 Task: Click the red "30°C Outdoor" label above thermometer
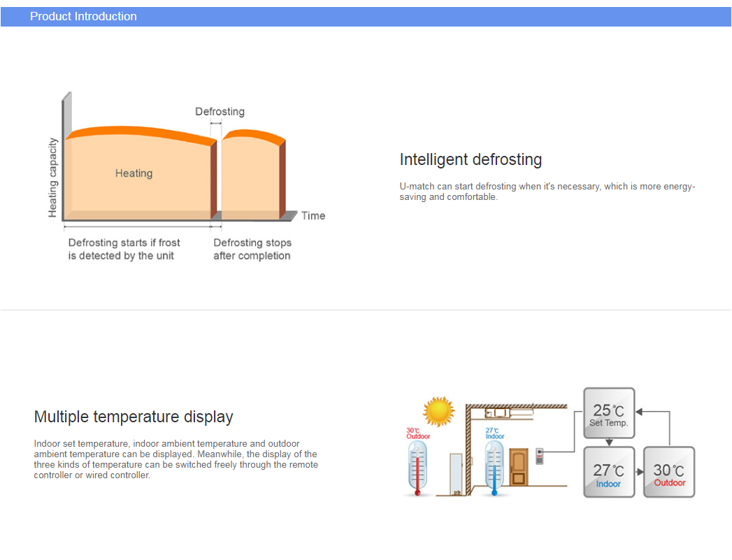(418, 433)
